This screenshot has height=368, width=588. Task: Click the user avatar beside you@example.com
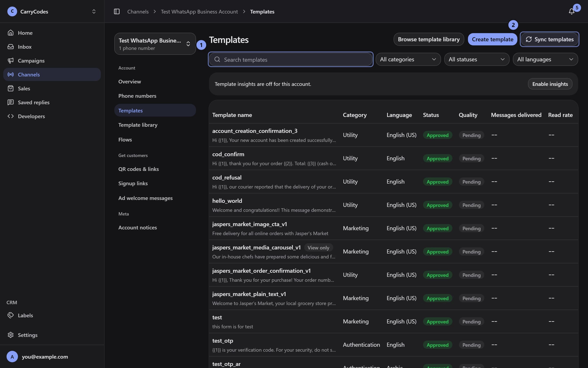(x=12, y=357)
